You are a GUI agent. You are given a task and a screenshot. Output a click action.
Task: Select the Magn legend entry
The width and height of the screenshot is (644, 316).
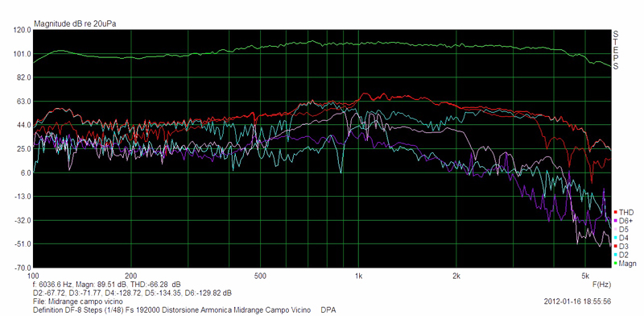[625, 264]
